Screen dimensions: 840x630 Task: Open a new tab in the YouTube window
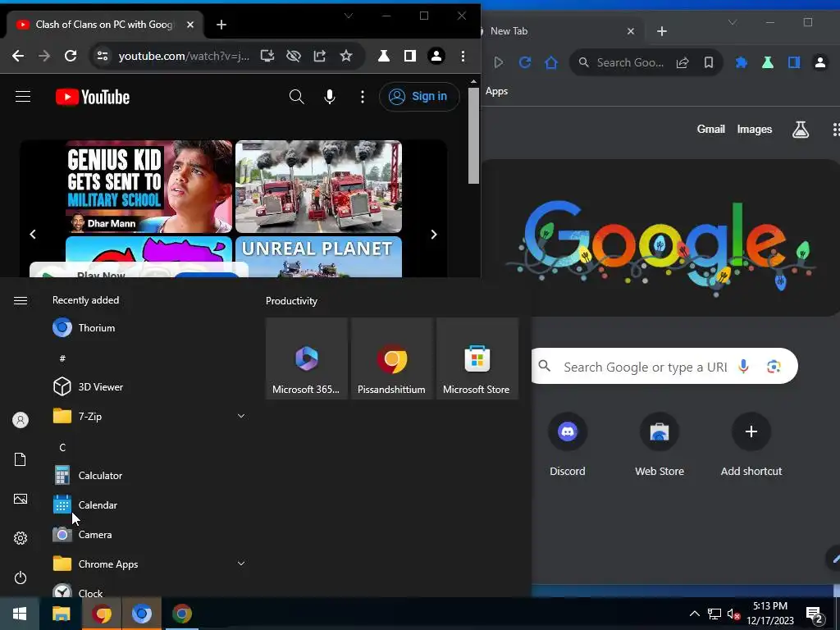221,25
